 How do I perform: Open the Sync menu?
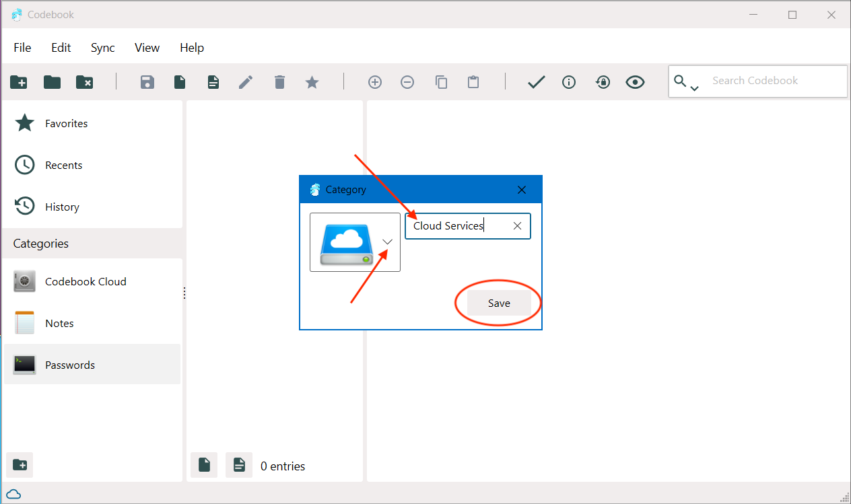coord(103,48)
